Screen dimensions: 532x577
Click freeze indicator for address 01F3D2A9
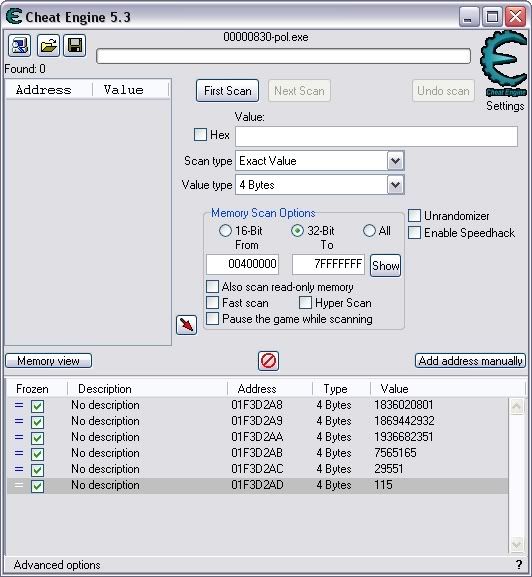(x=19, y=421)
